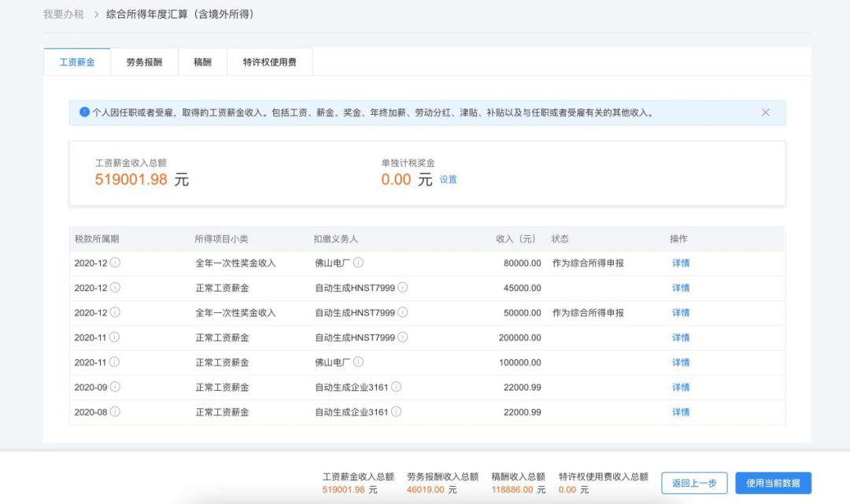This screenshot has width=850, height=504.
Task: Click the 收入（元） column header
Action: [x=516, y=239]
